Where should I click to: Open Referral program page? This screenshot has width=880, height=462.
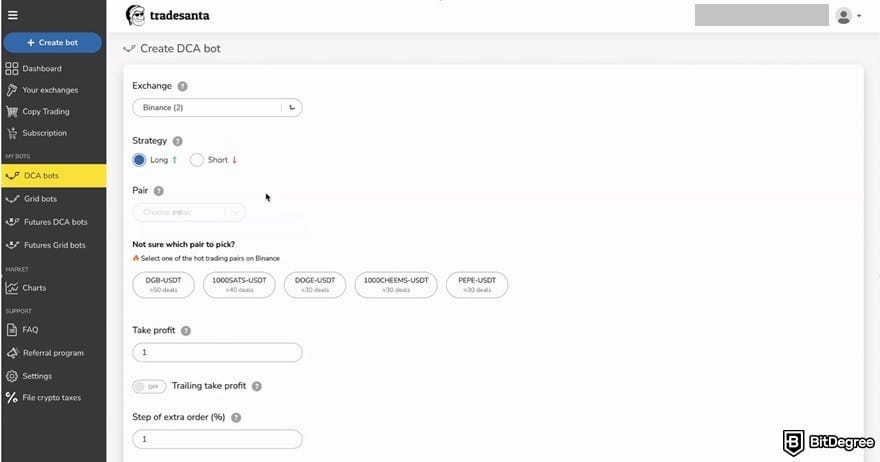pyautogui.click(x=53, y=353)
